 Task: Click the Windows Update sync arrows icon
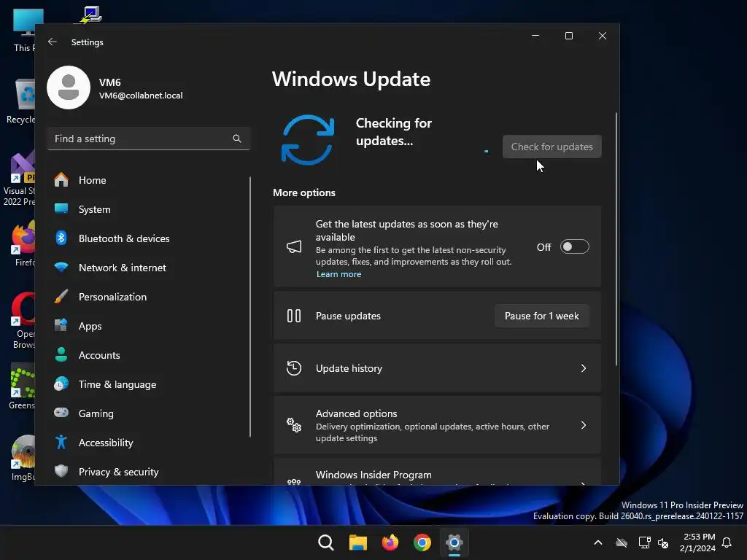click(x=308, y=139)
